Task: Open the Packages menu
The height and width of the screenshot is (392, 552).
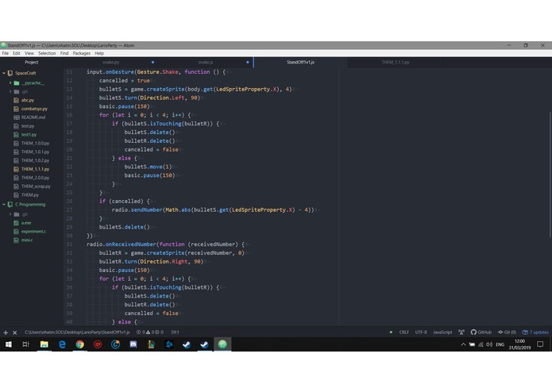Action: coord(82,53)
